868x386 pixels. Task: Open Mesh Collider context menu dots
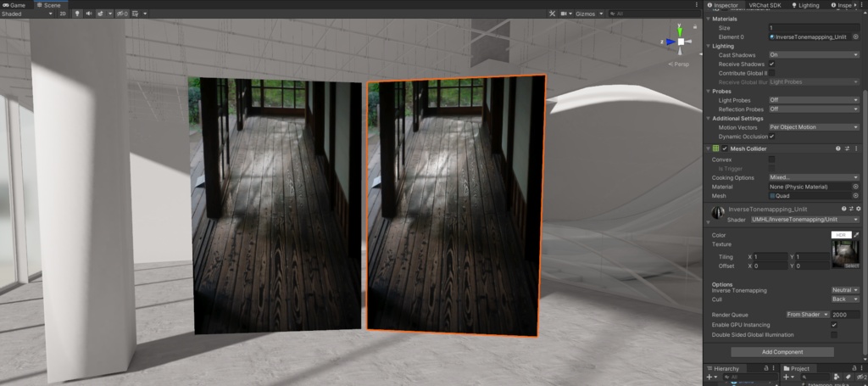tap(856, 148)
